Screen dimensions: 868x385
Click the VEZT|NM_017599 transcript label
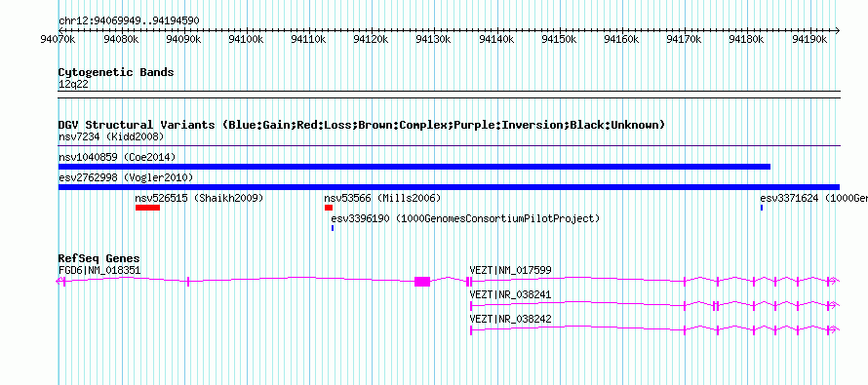510,271
